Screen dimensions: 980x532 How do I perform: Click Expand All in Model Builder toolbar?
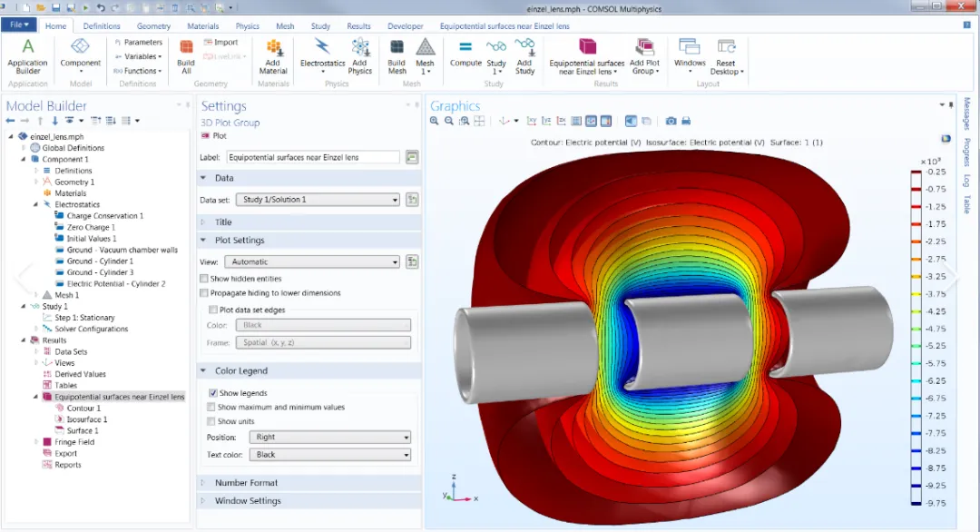click(x=111, y=121)
